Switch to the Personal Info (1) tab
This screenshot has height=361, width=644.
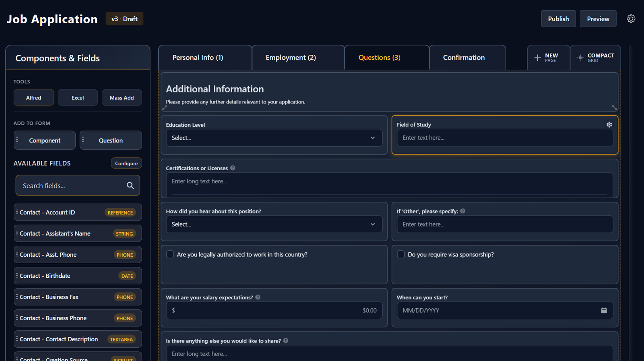pyautogui.click(x=198, y=58)
